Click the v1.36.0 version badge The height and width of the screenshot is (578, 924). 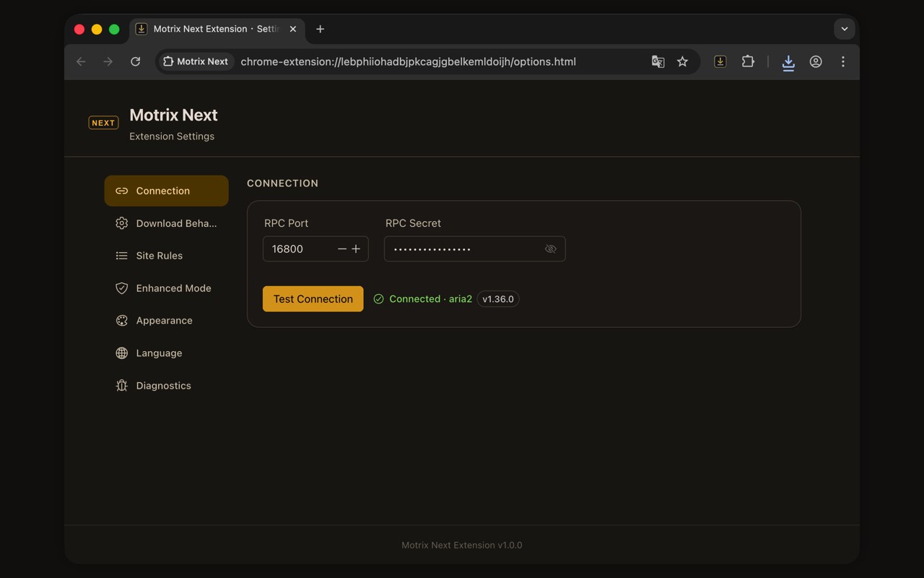[x=498, y=299]
